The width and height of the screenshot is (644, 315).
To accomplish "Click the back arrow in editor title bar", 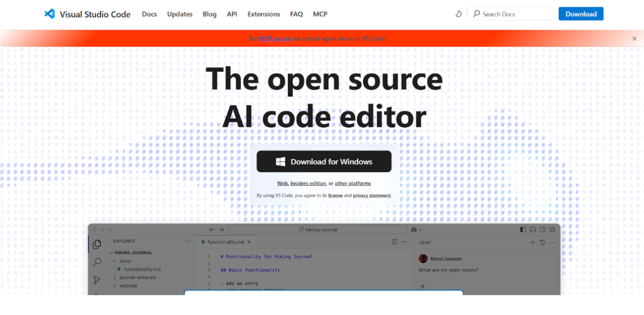I will click(212, 230).
